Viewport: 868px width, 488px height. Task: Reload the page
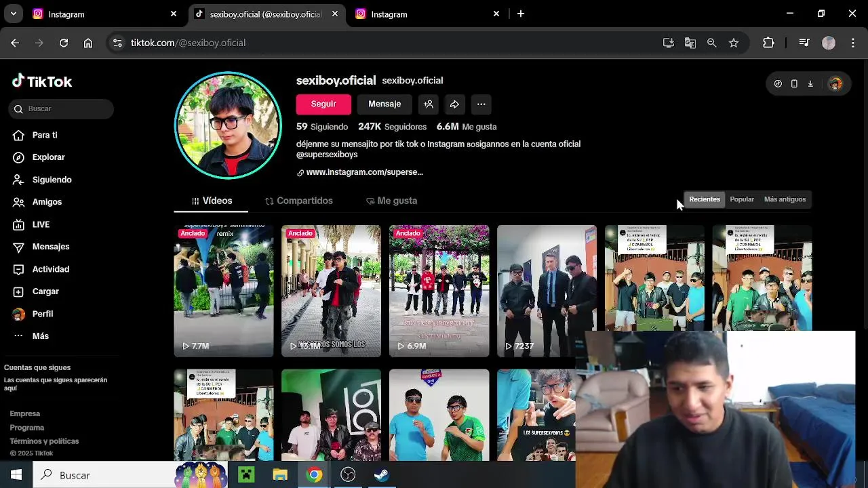click(64, 43)
